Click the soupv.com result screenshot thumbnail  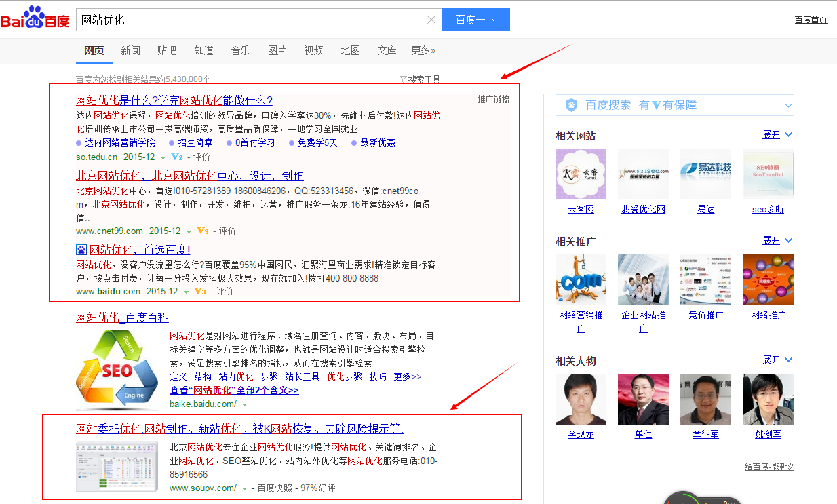click(x=117, y=467)
